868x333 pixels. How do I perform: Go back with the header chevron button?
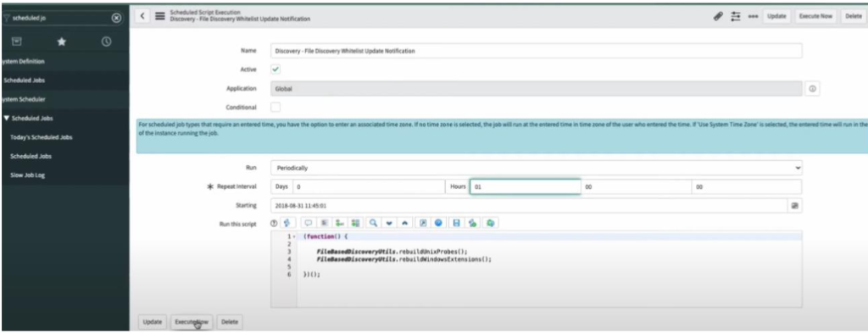pos(142,16)
